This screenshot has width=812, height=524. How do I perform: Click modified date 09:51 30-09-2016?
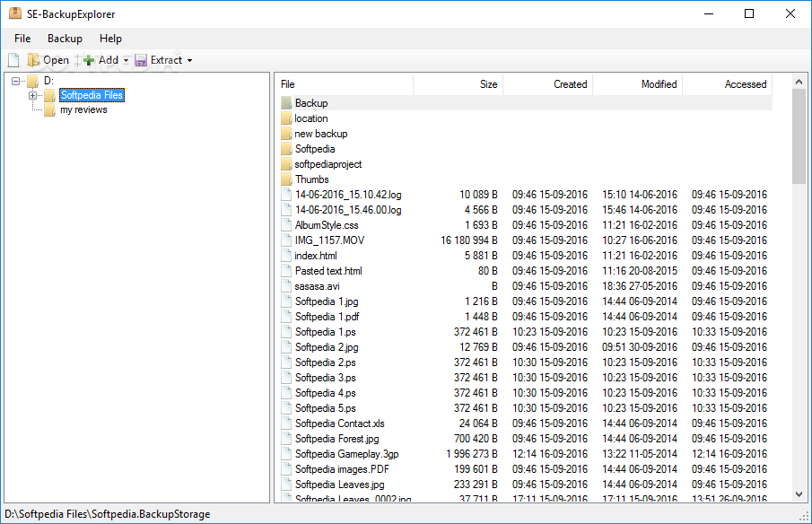click(x=640, y=347)
